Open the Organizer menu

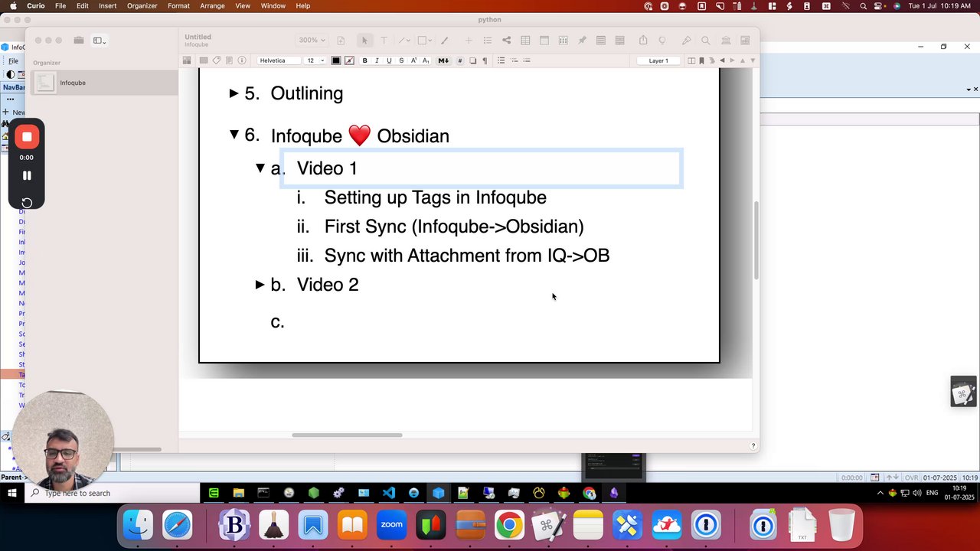142,5
